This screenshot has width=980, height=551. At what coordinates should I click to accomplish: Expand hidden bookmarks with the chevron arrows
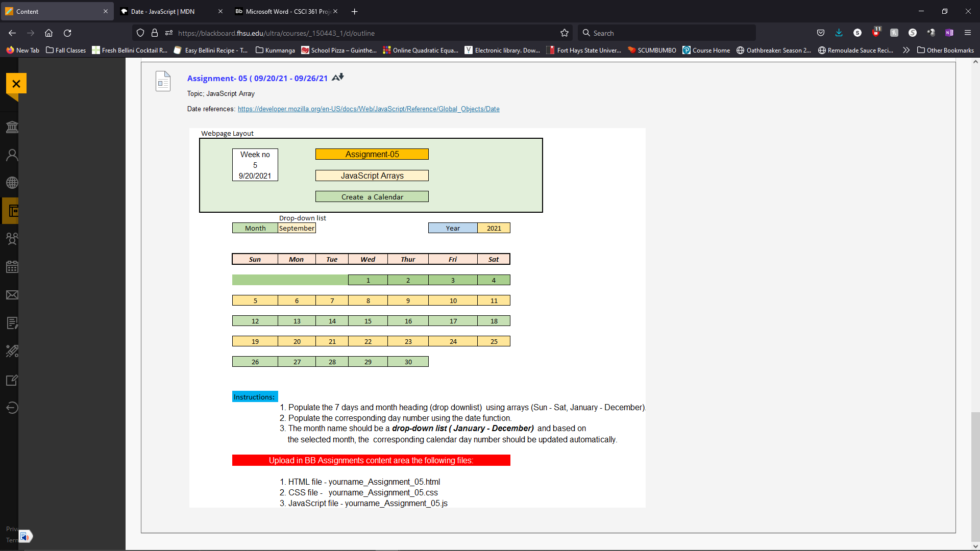click(x=907, y=50)
